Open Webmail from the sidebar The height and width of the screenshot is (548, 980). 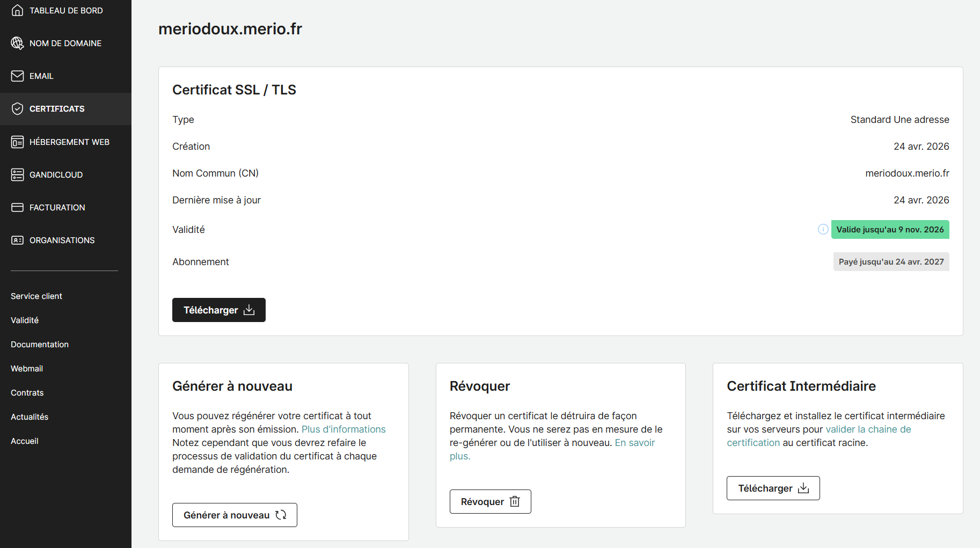(27, 369)
